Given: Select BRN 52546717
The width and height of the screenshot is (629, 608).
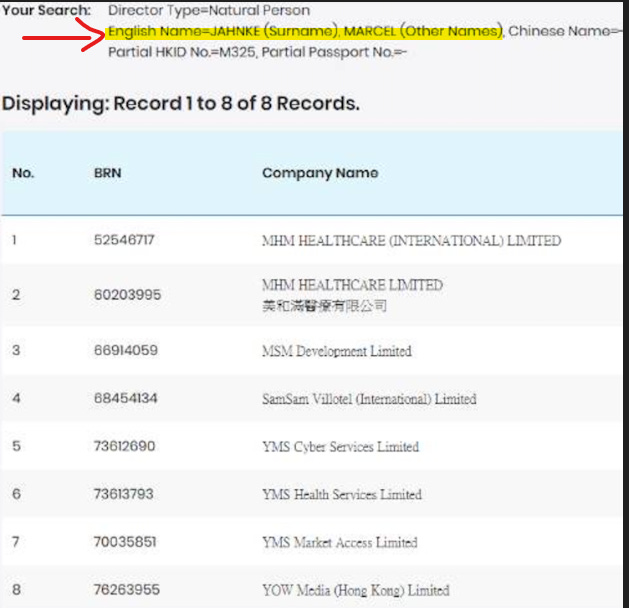Looking at the screenshot, I should (x=124, y=240).
